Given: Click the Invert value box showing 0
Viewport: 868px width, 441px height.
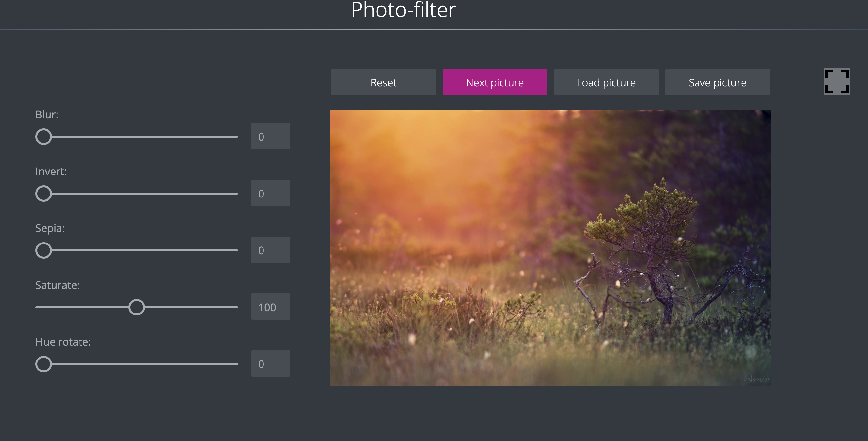Looking at the screenshot, I should click(270, 193).
